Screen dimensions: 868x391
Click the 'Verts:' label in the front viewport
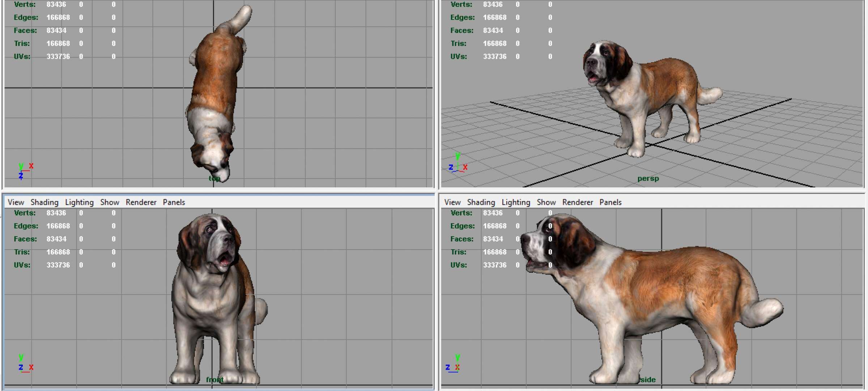[25, 213]
